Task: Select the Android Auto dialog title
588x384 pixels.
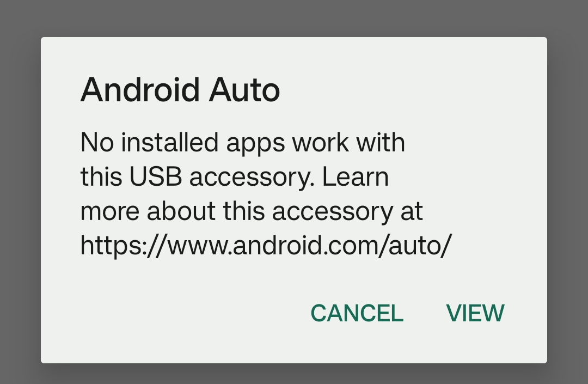Action: coord(180,90)
